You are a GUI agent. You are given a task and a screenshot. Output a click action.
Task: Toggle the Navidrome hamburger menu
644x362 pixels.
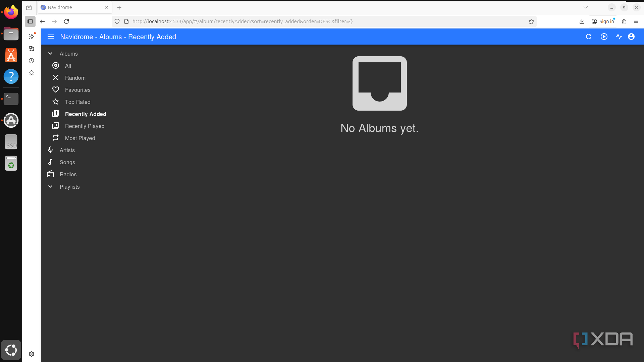click(51, 37)
